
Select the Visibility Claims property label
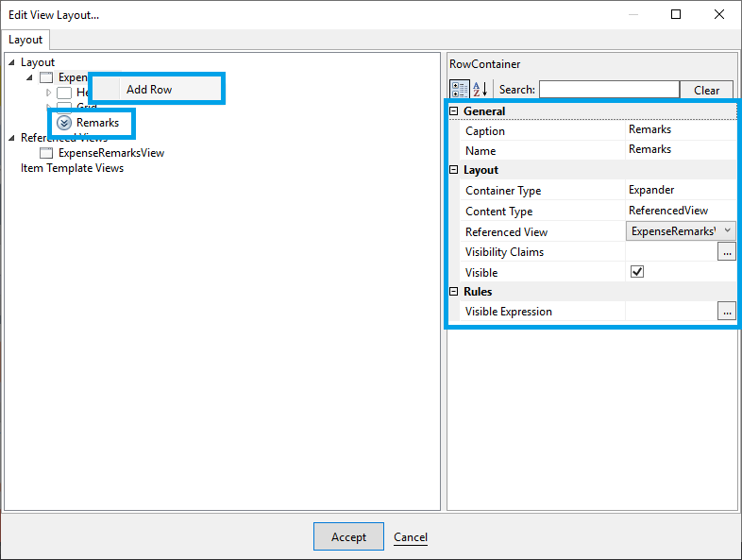pos(504,252)
